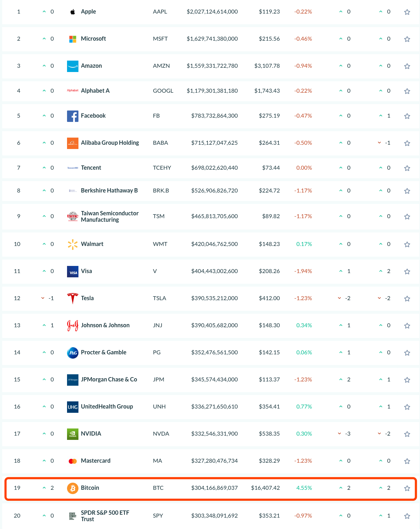
Task: Click the Visa logo icon
Action: tap(73, 272)
